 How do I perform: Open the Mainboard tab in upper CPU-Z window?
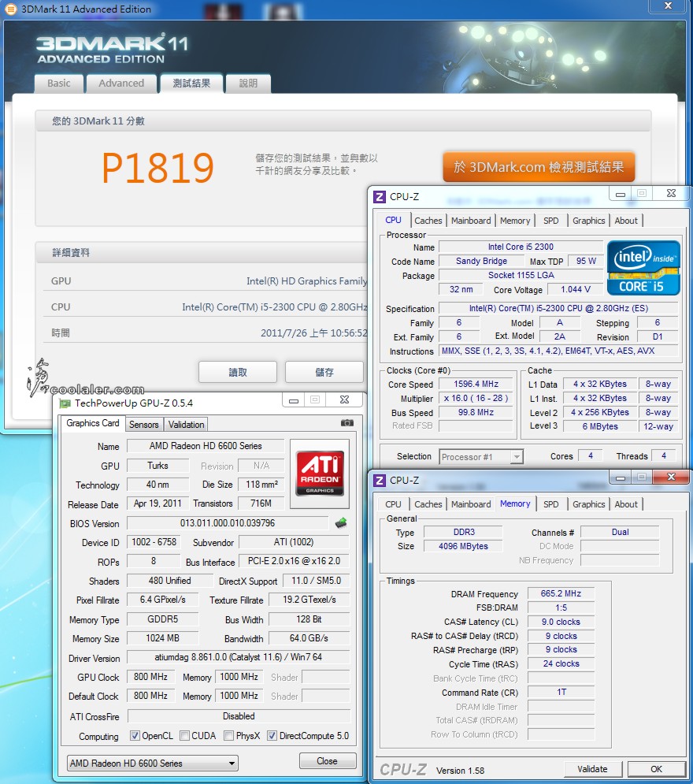pyautogui.click(x=471, y=221)
